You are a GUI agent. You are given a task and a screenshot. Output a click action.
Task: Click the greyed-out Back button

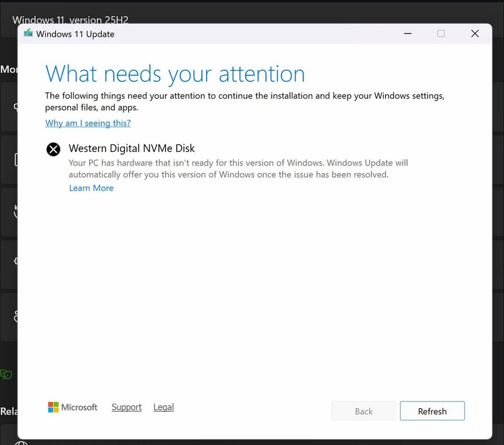[x=363, y=411]
